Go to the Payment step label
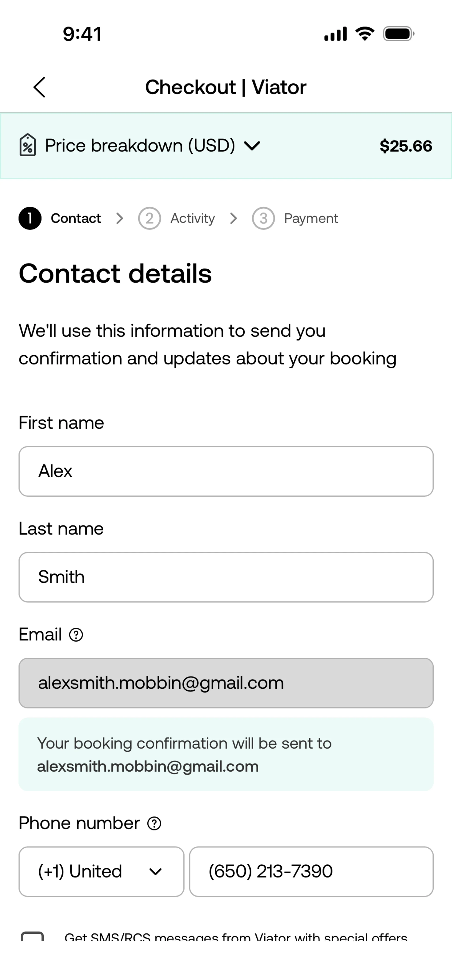 [x=311, y=218]
